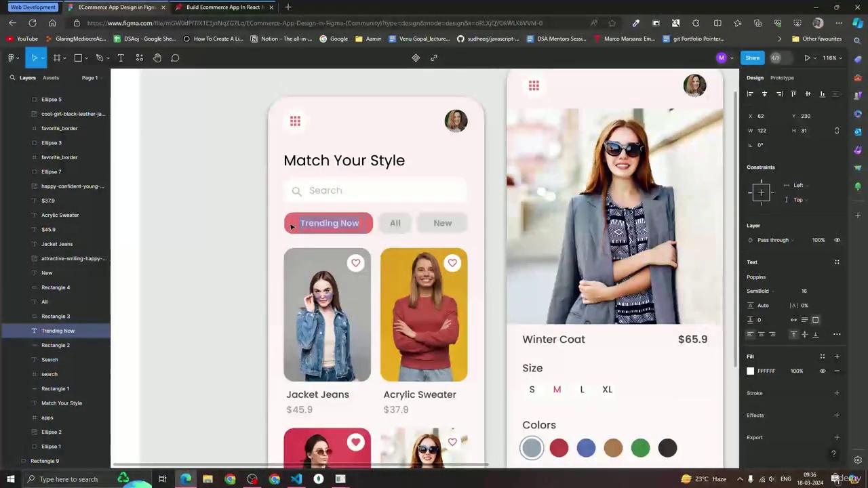
Task: Click the Create component icon
Action: (x=416, y=58)
